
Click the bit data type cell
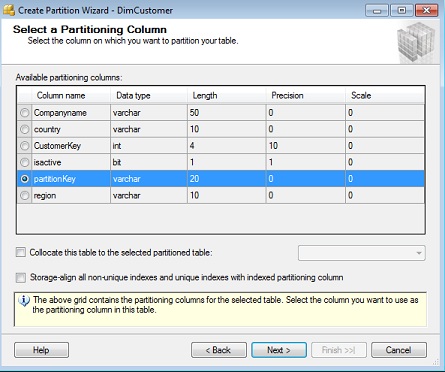coord(149,162)
